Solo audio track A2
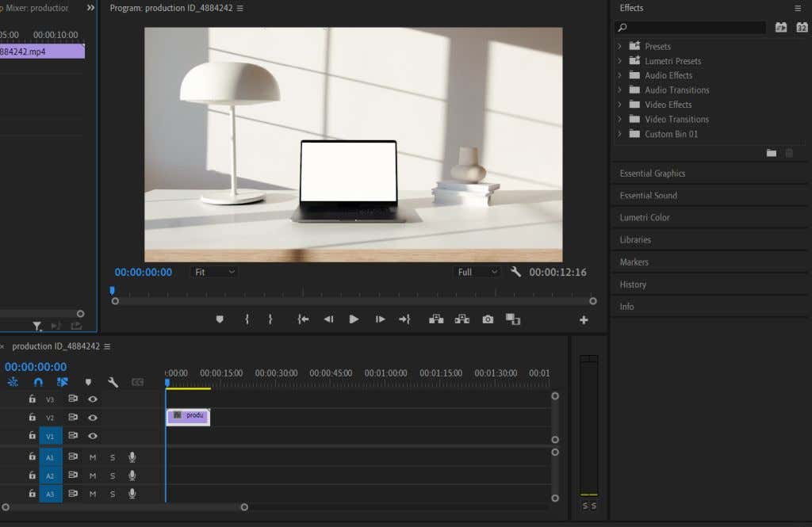The width and height of the screenshot is (812, 527). point(113,475)
